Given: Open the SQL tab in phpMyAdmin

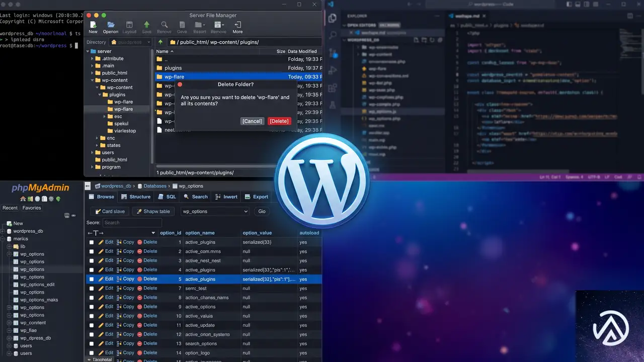Looking at the screenshot, I should [167, 197].
